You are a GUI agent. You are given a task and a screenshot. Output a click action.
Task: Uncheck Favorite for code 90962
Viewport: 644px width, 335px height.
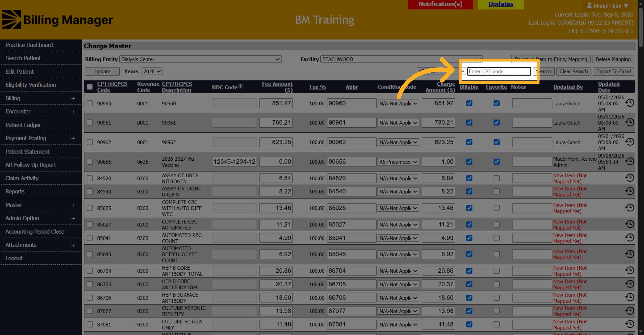[x=496, y=142]
